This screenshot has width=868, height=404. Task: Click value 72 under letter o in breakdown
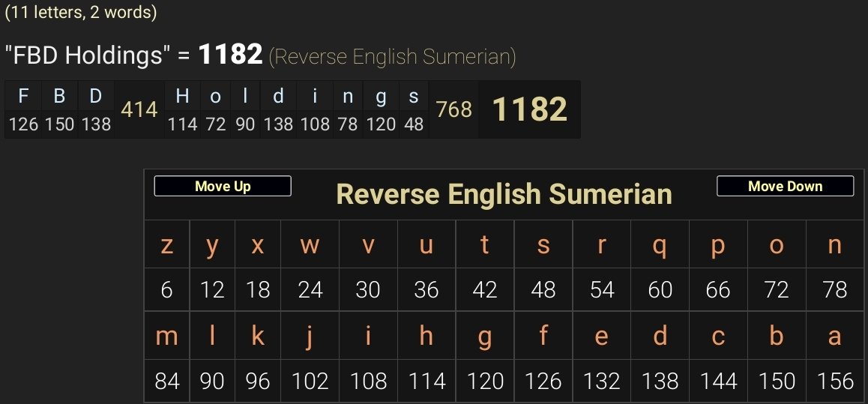(215, 124)
